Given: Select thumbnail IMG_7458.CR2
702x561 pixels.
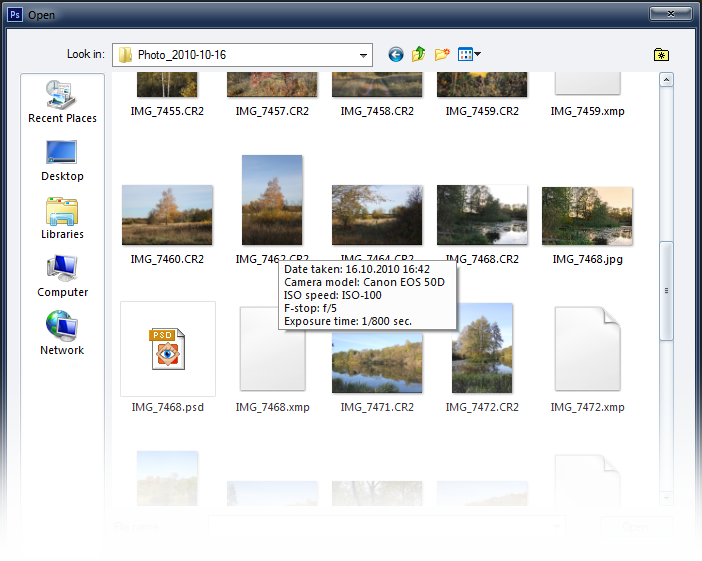Looking at the screenshot, I should [x=377, y=85].
